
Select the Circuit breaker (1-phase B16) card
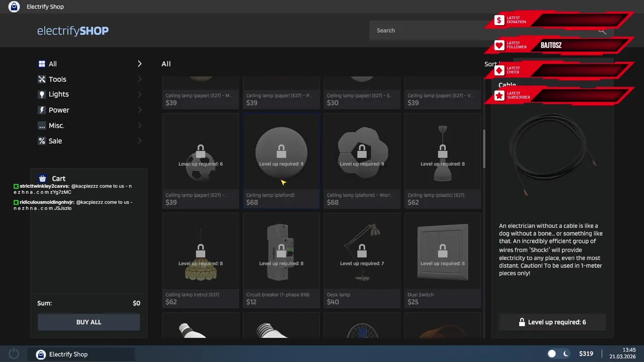[x=281, y=260]
